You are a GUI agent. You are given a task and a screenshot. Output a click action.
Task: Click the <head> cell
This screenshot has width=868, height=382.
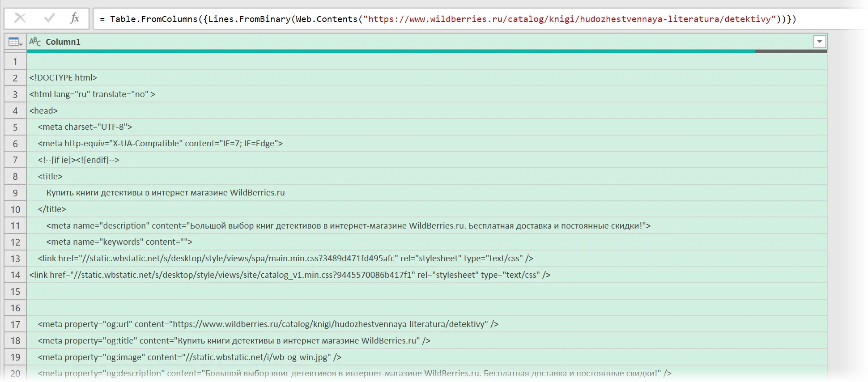point(427,110)
